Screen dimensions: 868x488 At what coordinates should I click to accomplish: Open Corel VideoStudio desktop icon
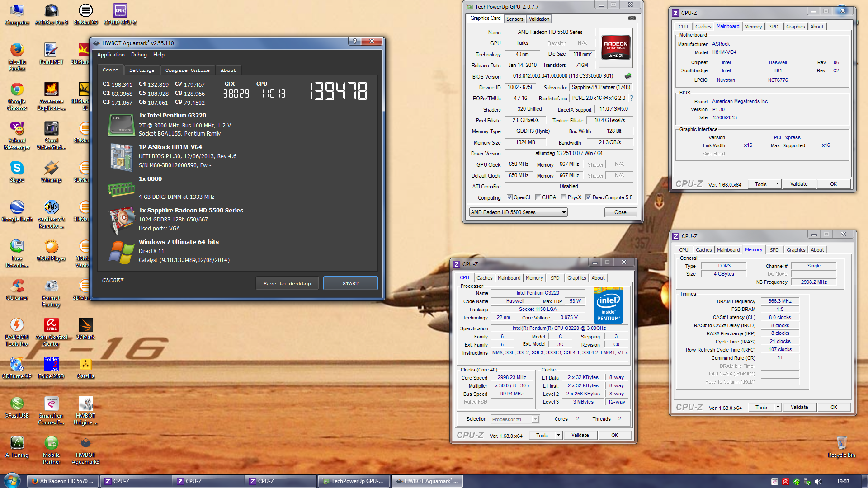[x=51, y=136]
